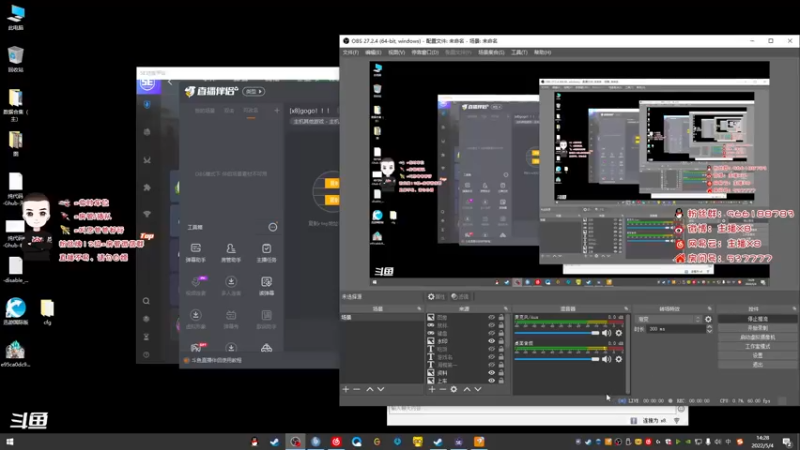
Task: Click 启动虚拟摄像机 button
Action: pyautogui.click(x=758, y=337)
